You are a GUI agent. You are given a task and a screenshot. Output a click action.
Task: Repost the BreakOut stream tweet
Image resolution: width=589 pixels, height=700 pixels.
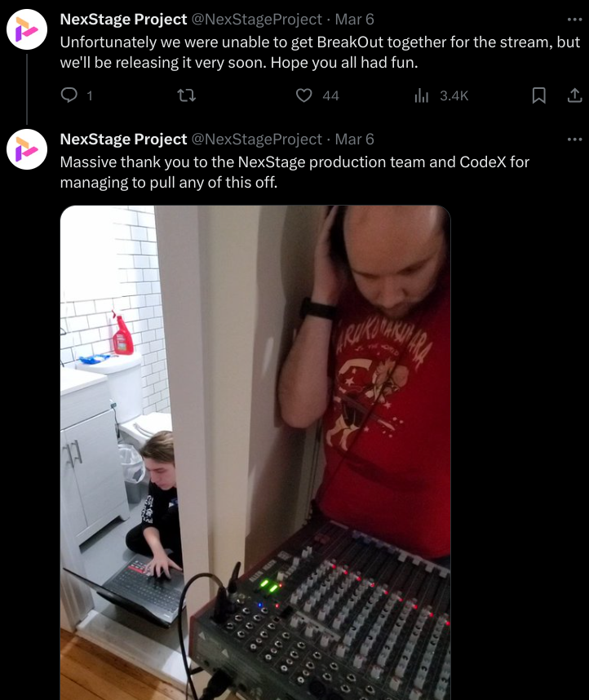pyautogui.click(x=186, y=95)
